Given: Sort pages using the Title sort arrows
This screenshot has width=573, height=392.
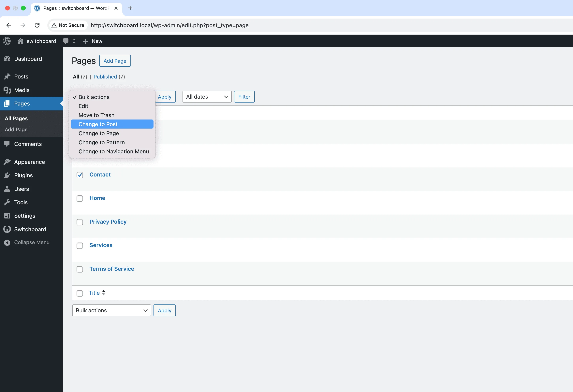Looking at the screenshot, I should click(104, 292).
